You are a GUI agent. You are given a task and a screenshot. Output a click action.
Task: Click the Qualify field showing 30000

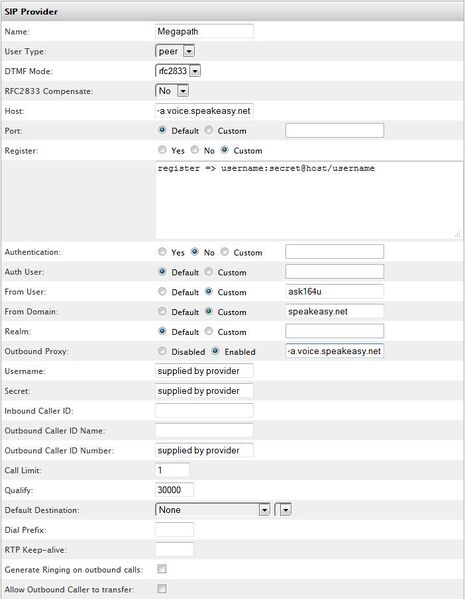tap(174, 490)
